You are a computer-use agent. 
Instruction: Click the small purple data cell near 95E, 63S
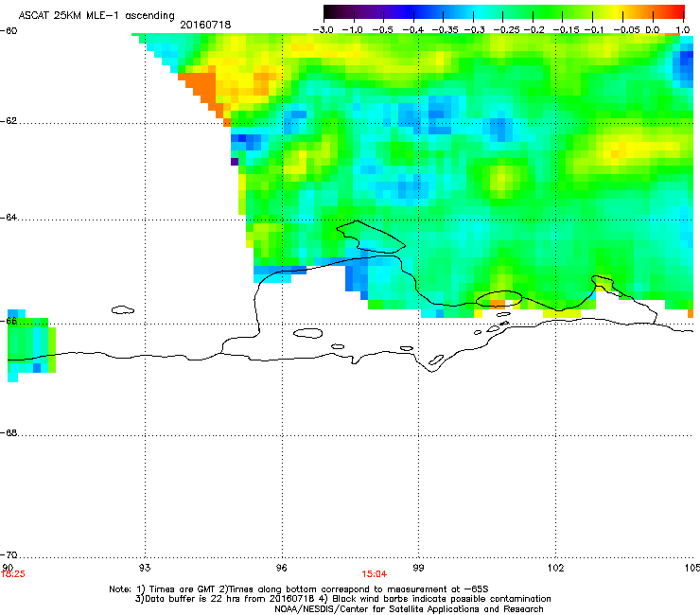pyautogui.click(x=235, y=162)
